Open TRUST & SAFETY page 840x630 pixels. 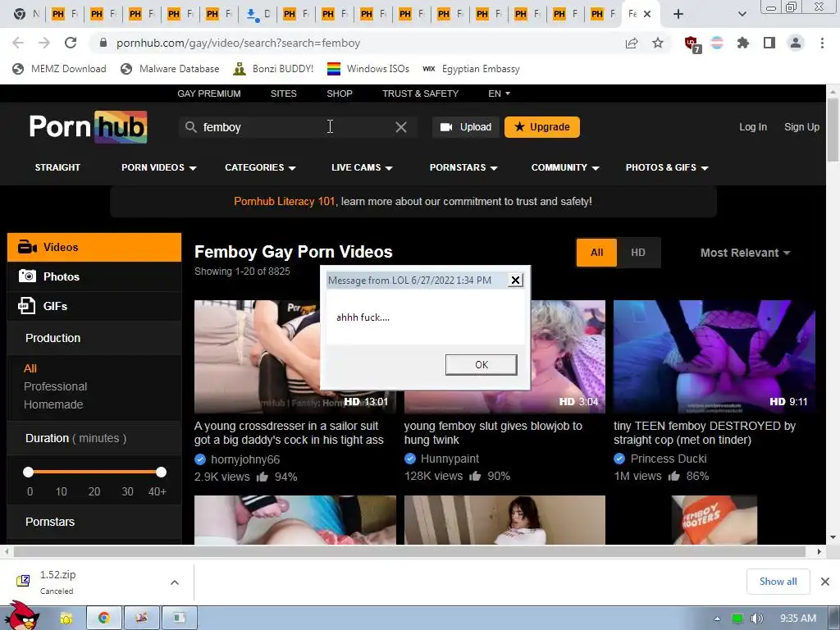coord(421,94)
